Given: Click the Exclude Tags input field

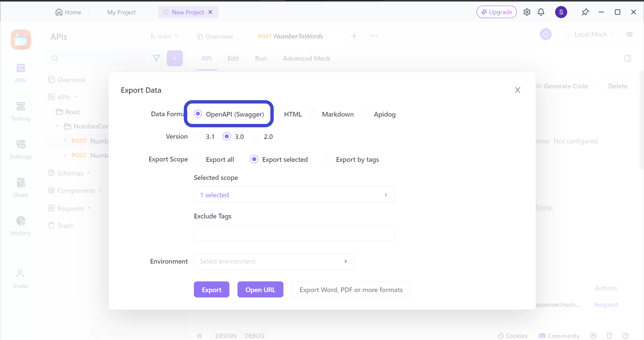Looking at the screenshot, I should point(294,233).
